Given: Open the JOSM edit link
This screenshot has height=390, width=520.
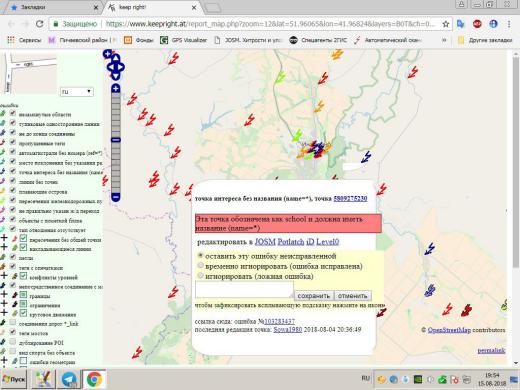Looking at the screenshot, I should (265, 242).
